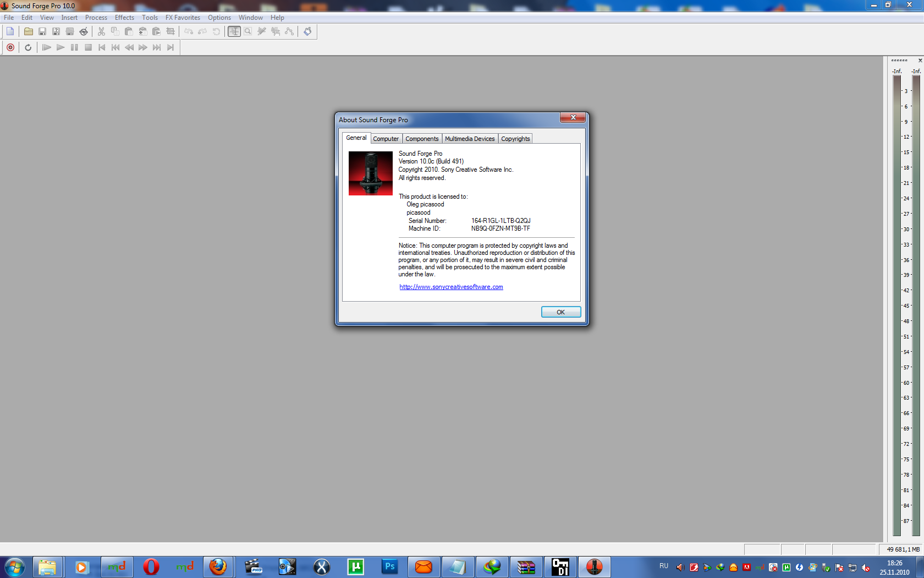Viewport: 924px width, 578px height.
Task: Open Photoshop from the taskbar
Action: point(389,567)
